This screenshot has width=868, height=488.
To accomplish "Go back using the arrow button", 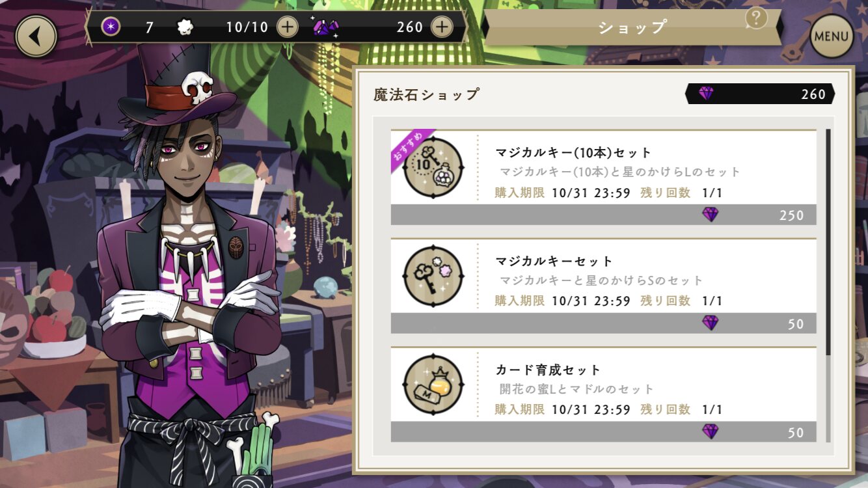I will tap(36, 36).
